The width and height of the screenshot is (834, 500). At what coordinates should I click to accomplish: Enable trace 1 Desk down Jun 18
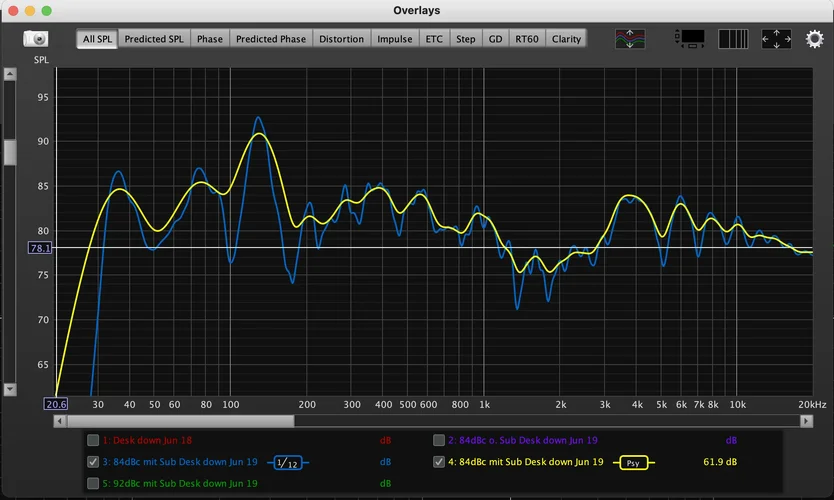tap(93, 440)
